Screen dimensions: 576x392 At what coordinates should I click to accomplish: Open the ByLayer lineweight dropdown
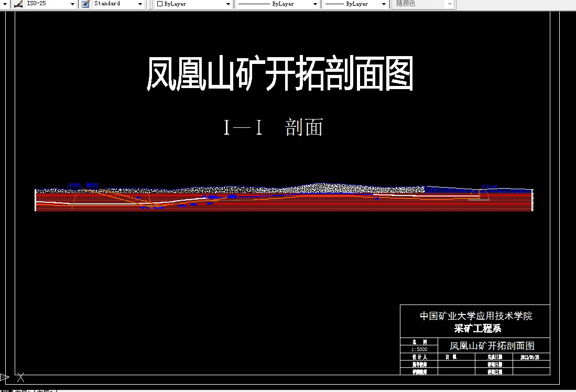[384, 4]
